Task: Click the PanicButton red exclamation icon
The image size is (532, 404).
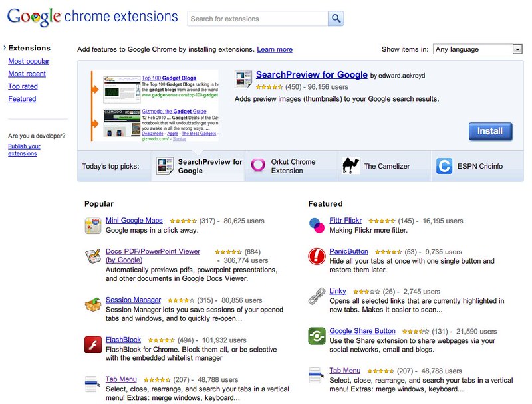Action: point(317,256)
